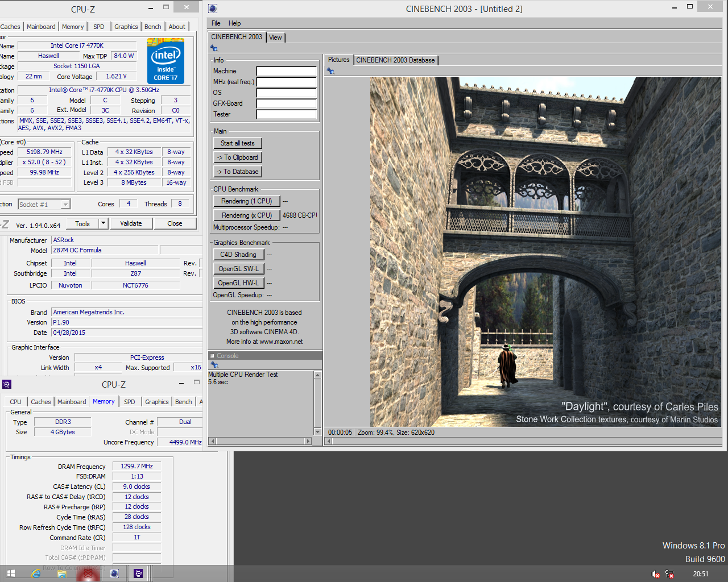Expand the Tools button dropdown arrow

pos(103,223)
